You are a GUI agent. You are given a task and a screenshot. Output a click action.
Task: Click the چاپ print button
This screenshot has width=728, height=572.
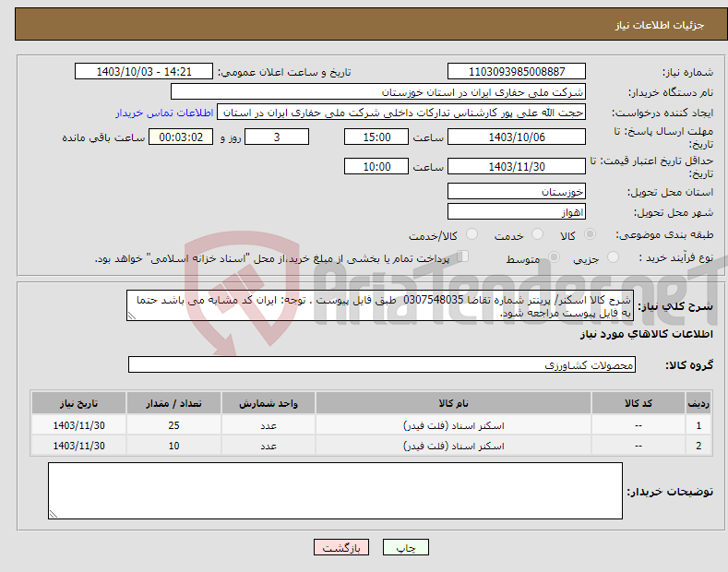point(406,547)
